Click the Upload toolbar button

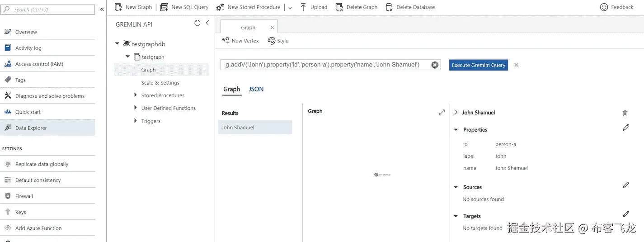[314, 7]
